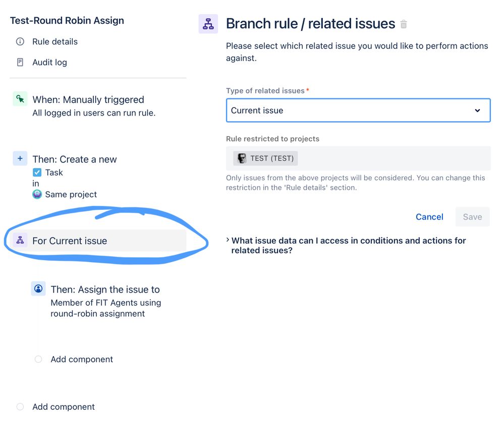Click the trash icon beside Branch rule heading
504x446 pixels.
[x=404, y=24]
